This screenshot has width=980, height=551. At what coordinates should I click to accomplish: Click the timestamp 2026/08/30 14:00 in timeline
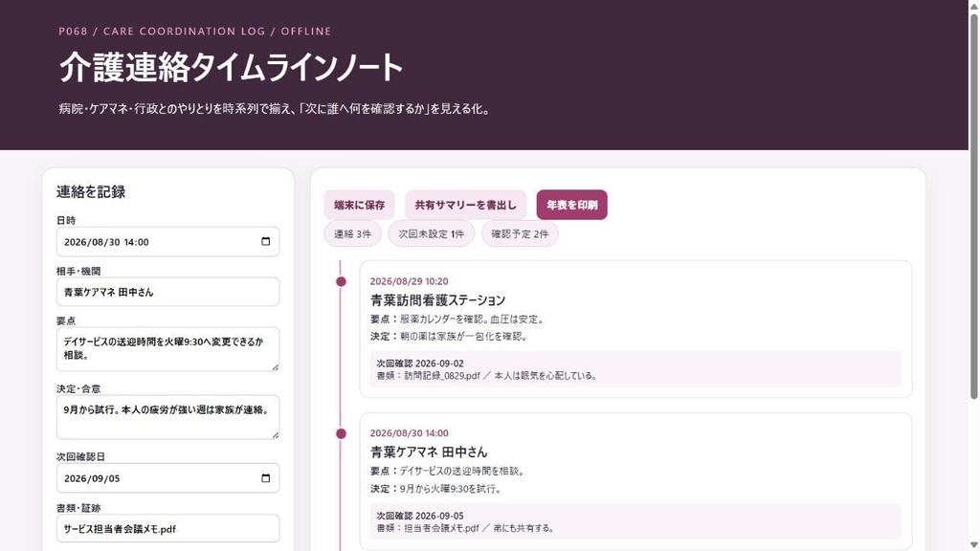click(409, 433)
